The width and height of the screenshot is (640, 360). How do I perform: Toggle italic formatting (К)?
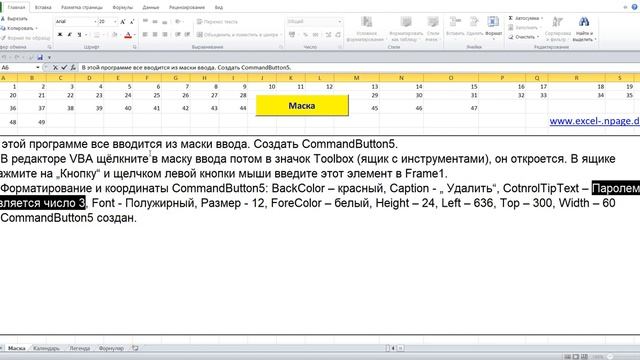pyautogui.click(x=69, y=35)
